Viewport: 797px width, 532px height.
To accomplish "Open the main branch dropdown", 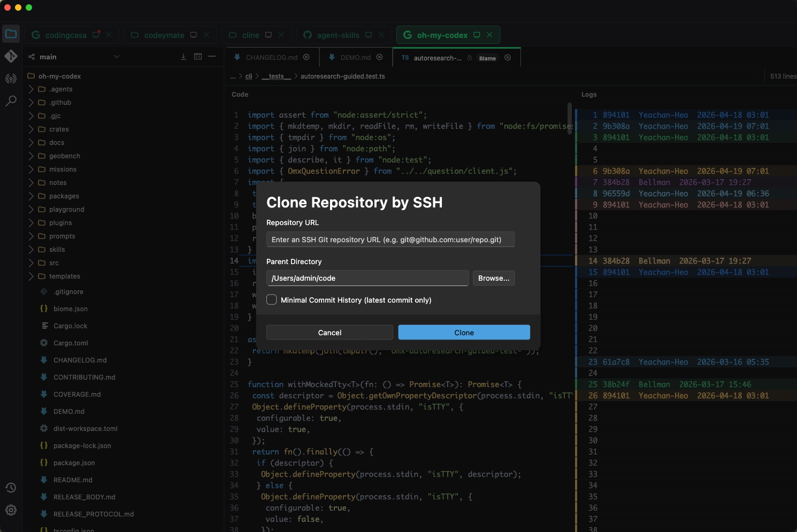I will 73,57.
